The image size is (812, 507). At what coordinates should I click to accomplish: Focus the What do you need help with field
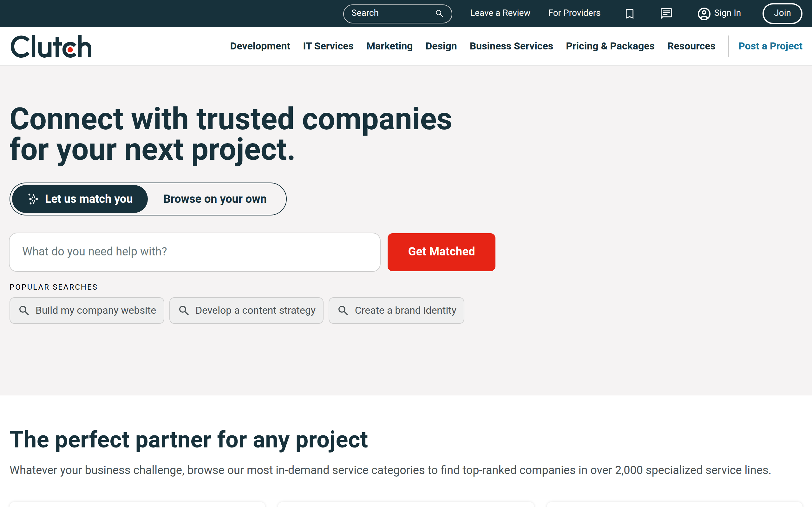click(195, 252)
